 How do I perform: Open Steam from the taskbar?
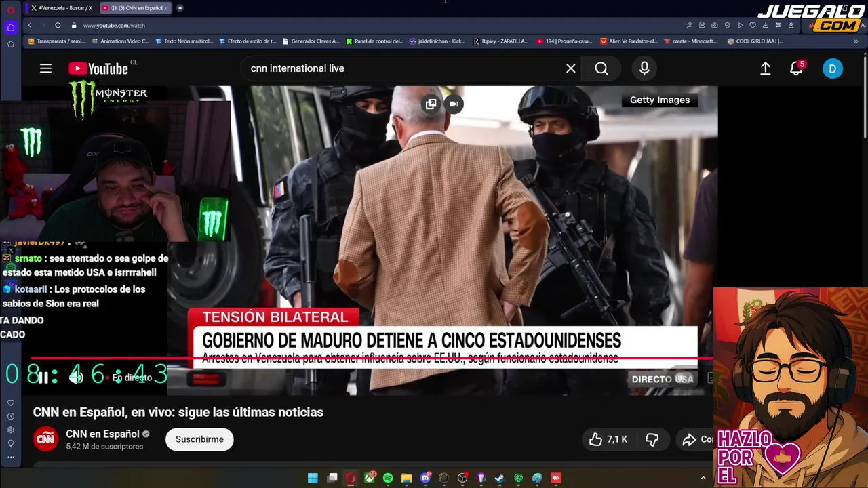pyautogui.click(x=500, y=478)
